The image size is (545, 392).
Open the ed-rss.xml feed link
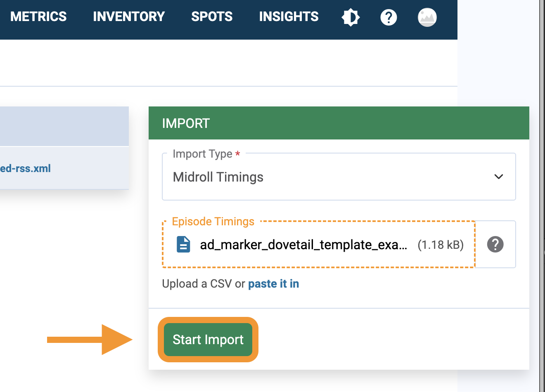pos(26,168)
